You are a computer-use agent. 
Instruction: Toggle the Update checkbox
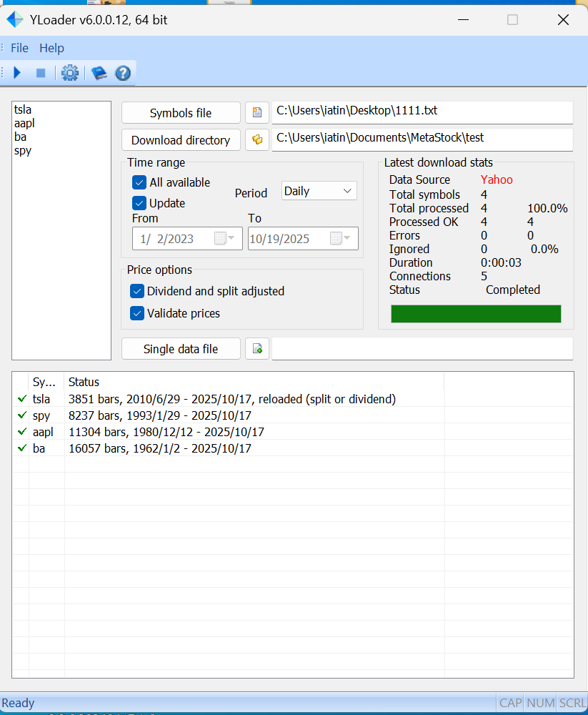point(139,203)
